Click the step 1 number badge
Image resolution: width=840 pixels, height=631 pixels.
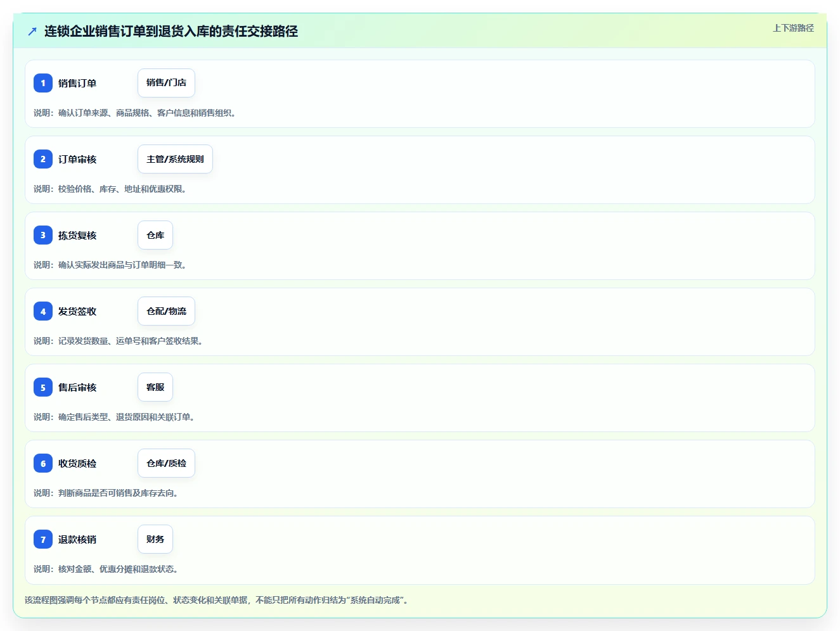(43, 83)
